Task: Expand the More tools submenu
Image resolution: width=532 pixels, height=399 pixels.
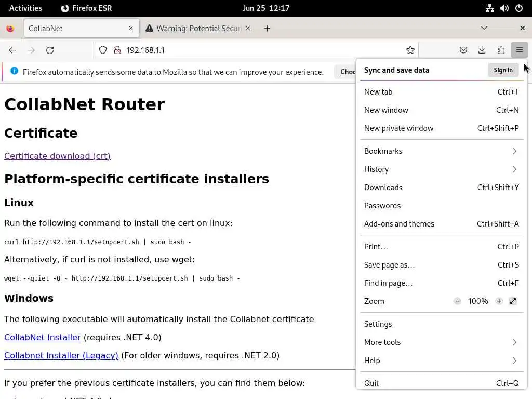Action: (442, 342)
